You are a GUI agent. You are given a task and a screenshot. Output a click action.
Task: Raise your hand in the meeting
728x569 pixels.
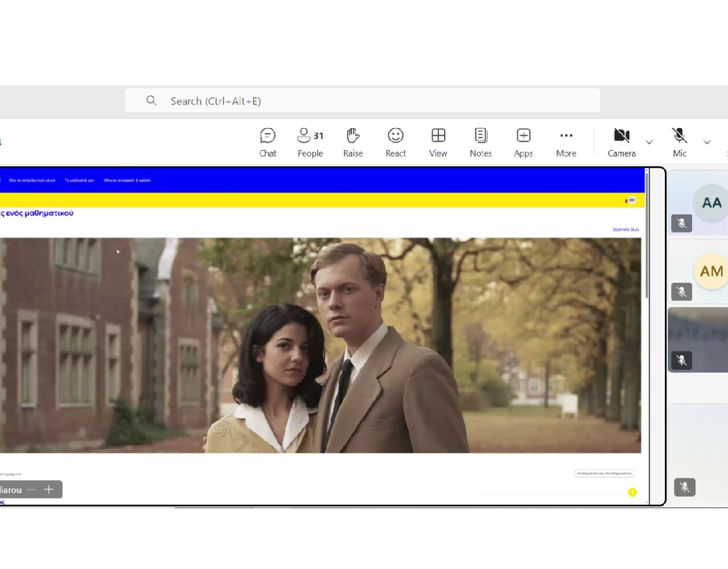coord(353,143)
